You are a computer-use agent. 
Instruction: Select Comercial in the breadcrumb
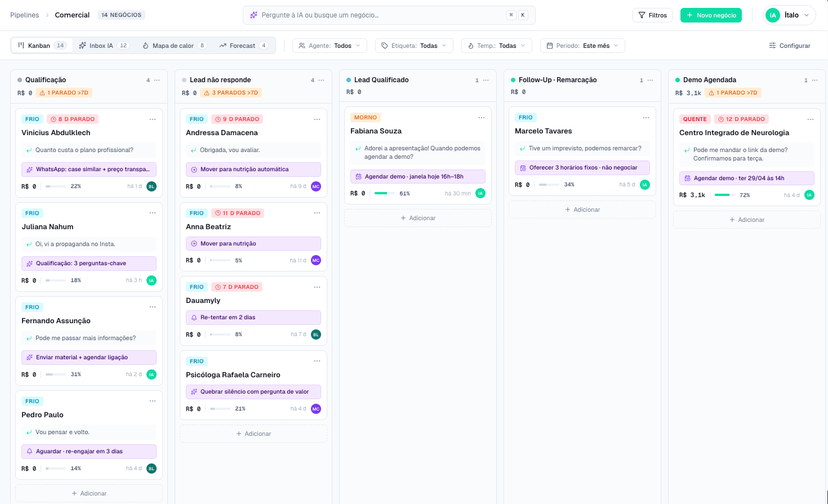[x=72, y=15]
